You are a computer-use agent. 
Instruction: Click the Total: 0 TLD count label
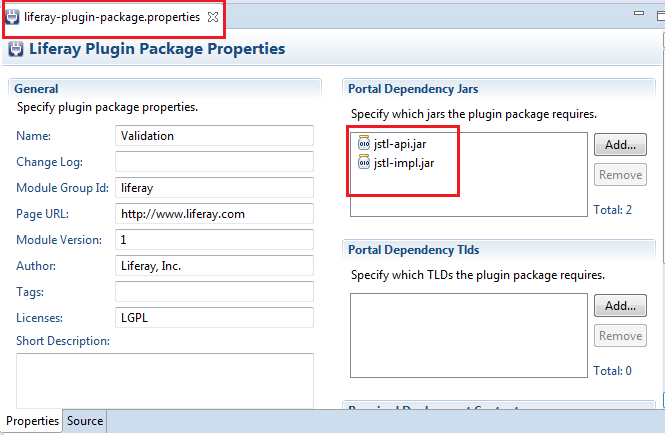pos(612,371)
